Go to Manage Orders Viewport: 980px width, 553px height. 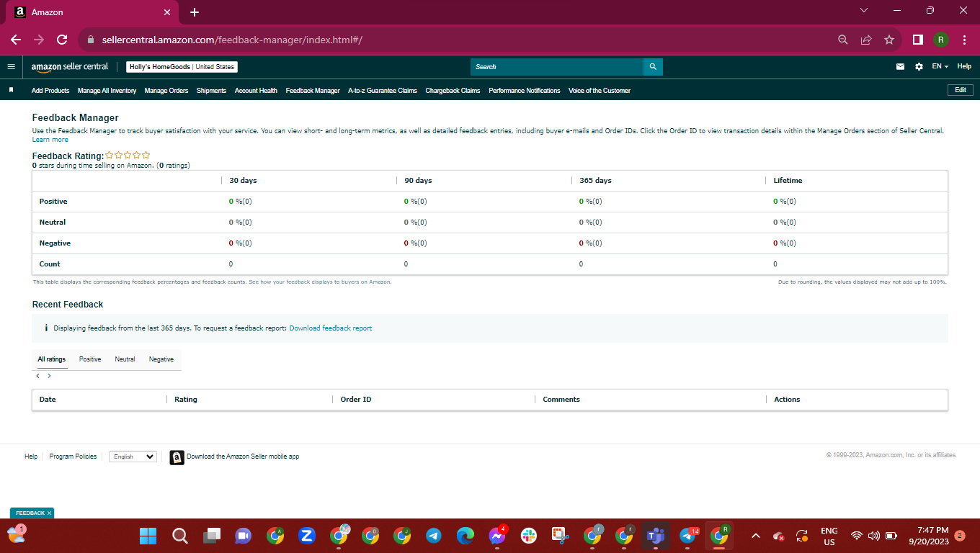pos(166,91)
